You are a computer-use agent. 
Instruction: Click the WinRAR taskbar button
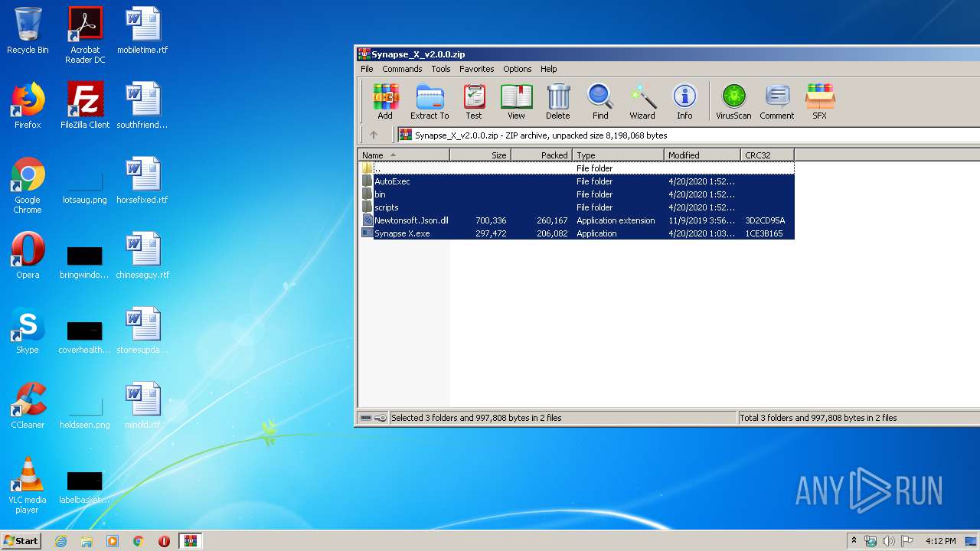pyautogui.click(x=190, y=541)
